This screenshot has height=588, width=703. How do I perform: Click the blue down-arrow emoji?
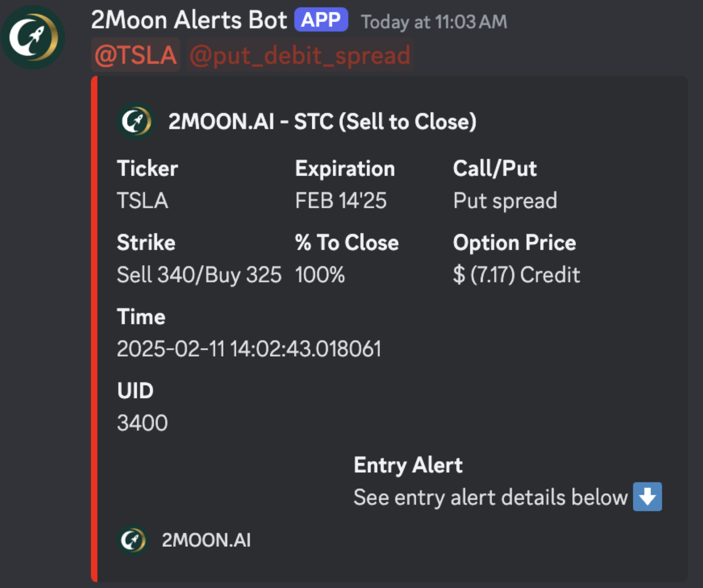(647, 497)
